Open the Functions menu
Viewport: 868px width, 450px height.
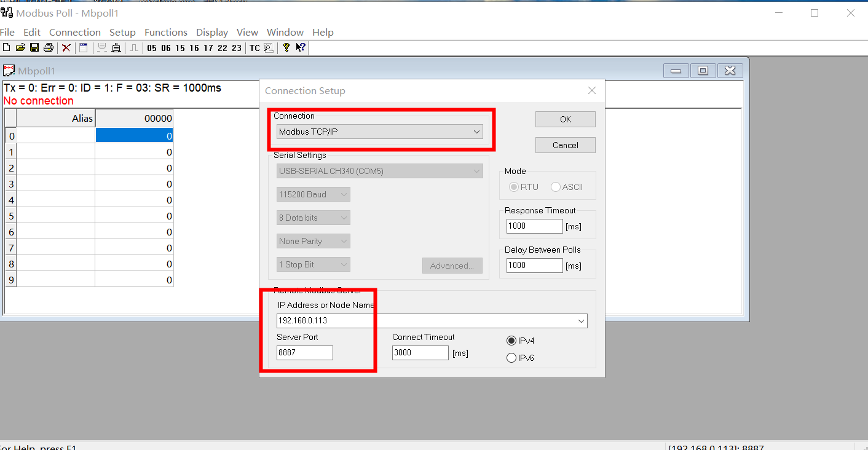click(166, 33)
